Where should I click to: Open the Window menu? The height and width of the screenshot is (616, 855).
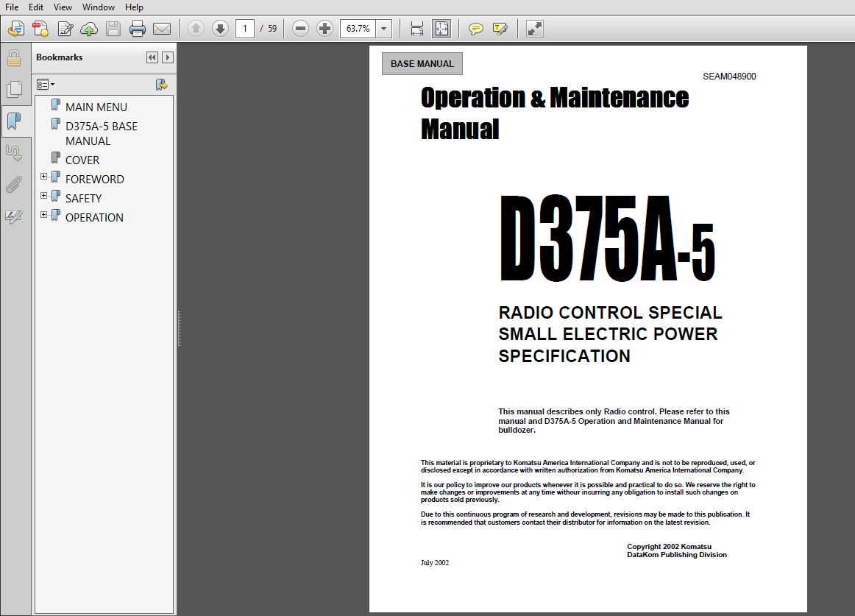click(x=99, y=7)
